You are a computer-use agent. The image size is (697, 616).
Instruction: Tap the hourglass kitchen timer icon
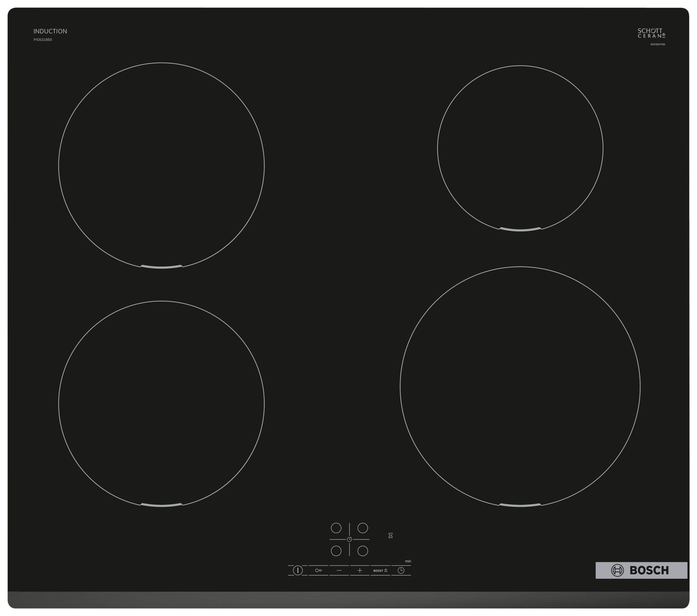(x=390, y=536)
